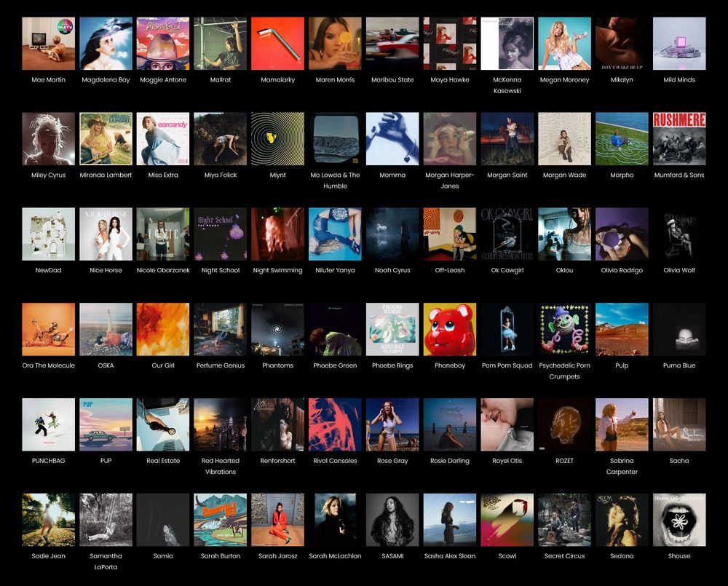Viewport: 728px width, 586px height.
Task: Click the McKenna Kasowski name link
Action: (507, 85)
